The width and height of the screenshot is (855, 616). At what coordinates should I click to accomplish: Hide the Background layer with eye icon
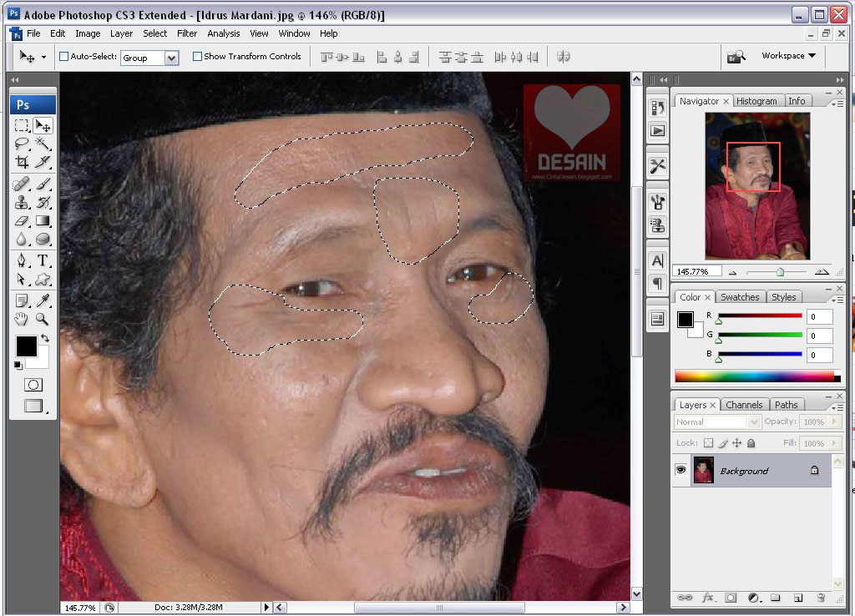pyautogui.click(x=680, y=471)
